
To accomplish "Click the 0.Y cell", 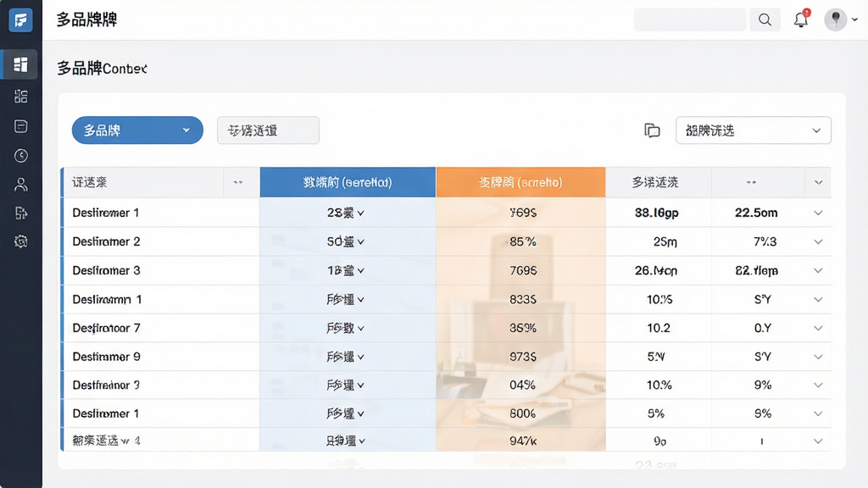I will pos(763,328).
